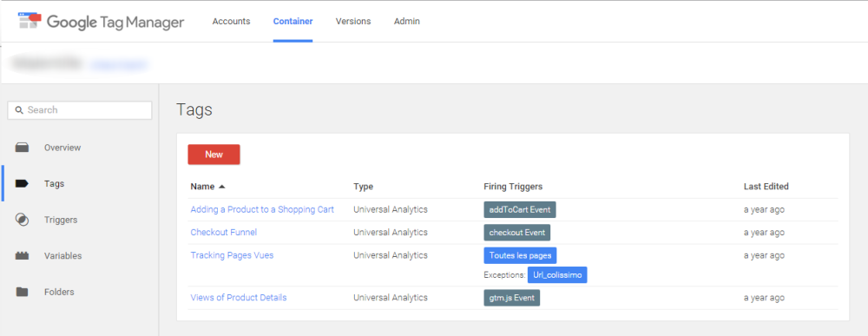The width and height of the screenshot is (868, 336).
Task: Click the Last Edited column header
Action: [x=766, y=187]
